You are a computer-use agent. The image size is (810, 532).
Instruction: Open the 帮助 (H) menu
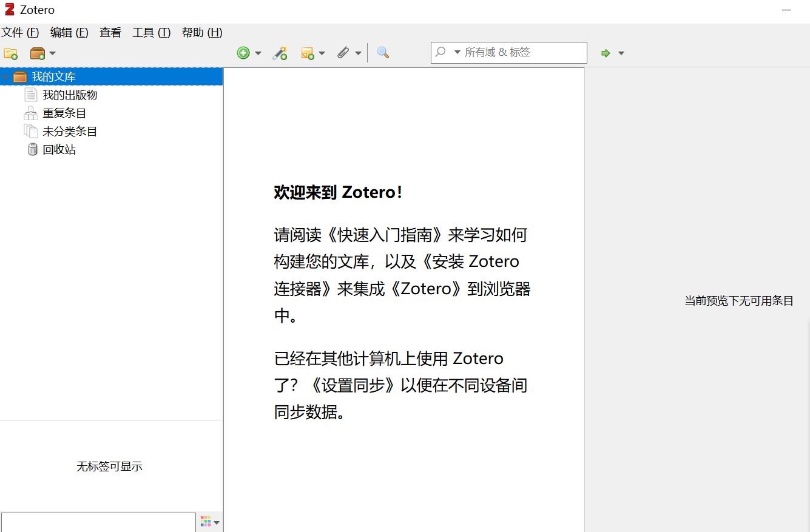[202, 33]
